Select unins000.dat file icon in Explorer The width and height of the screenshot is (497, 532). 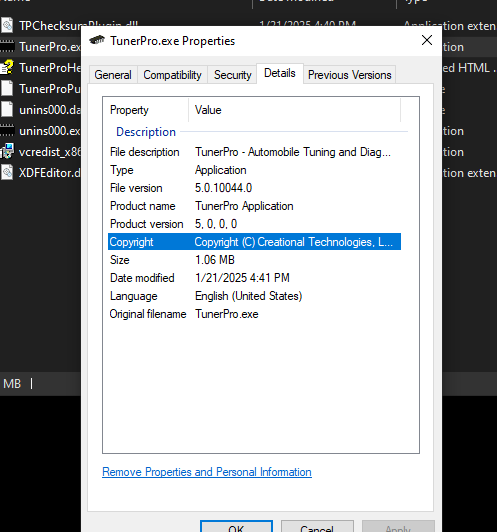(x=7, y=109)
